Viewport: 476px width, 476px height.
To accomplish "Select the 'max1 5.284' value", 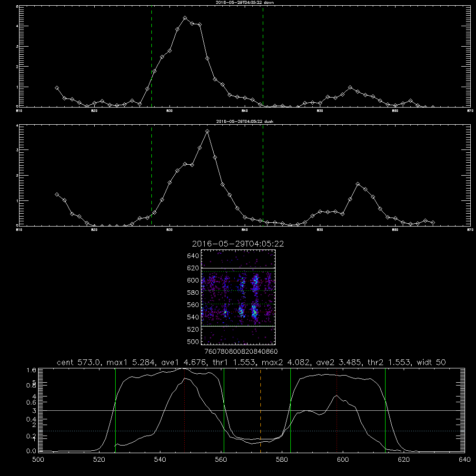I will tap(130, 362).
